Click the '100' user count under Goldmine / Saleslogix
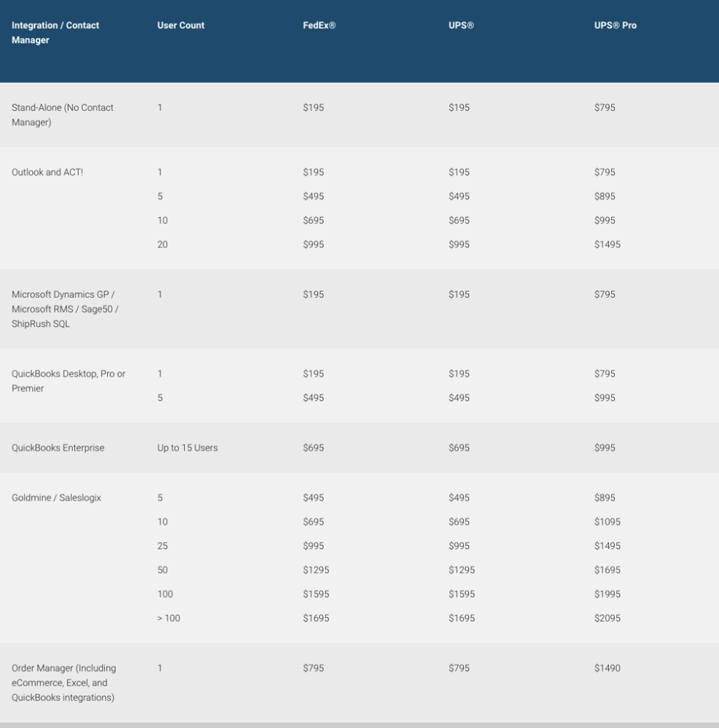This screenshot has height=728, width=719. tap(165, 594)
